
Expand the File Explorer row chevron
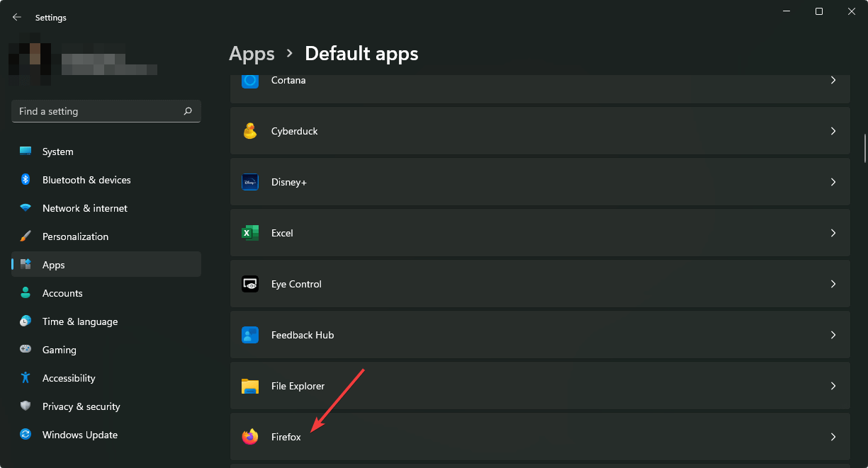(x=833, y=386)
